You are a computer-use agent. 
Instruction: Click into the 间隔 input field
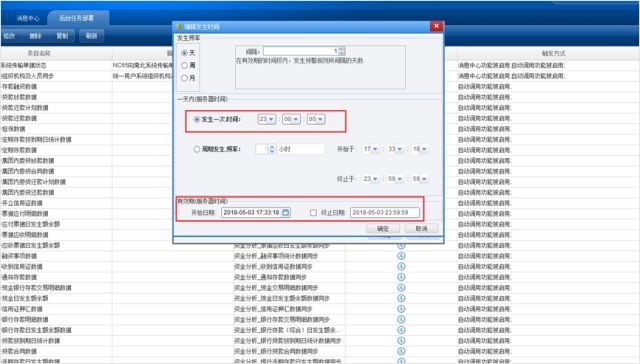[301, 51]
